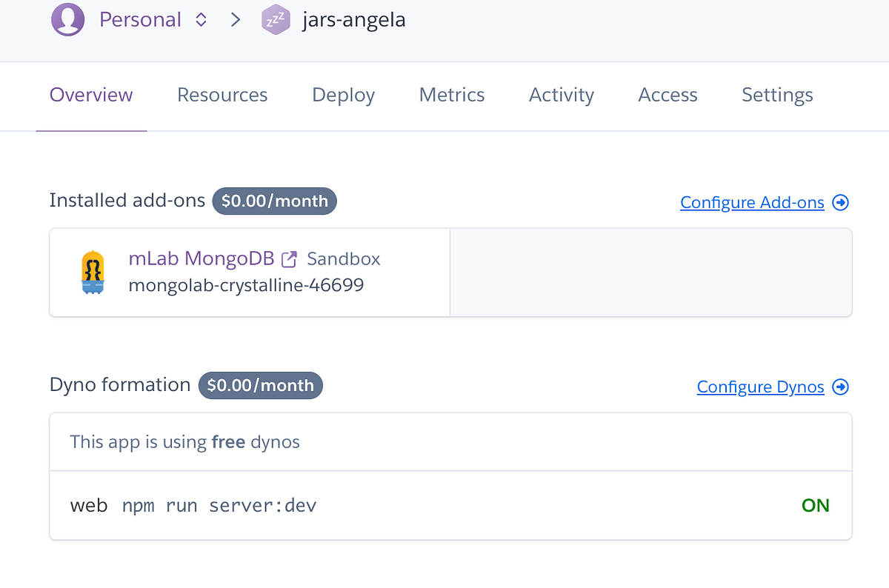Screen dimensions: 889x588
Task: Click external link icon beside mLab MongoDB
Action: click(290, 259)
